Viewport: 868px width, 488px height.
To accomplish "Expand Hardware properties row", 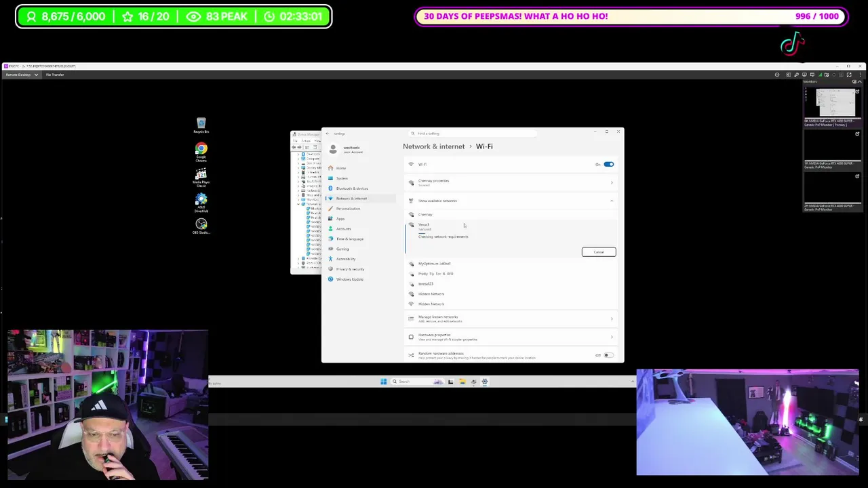I will point(512,337).
